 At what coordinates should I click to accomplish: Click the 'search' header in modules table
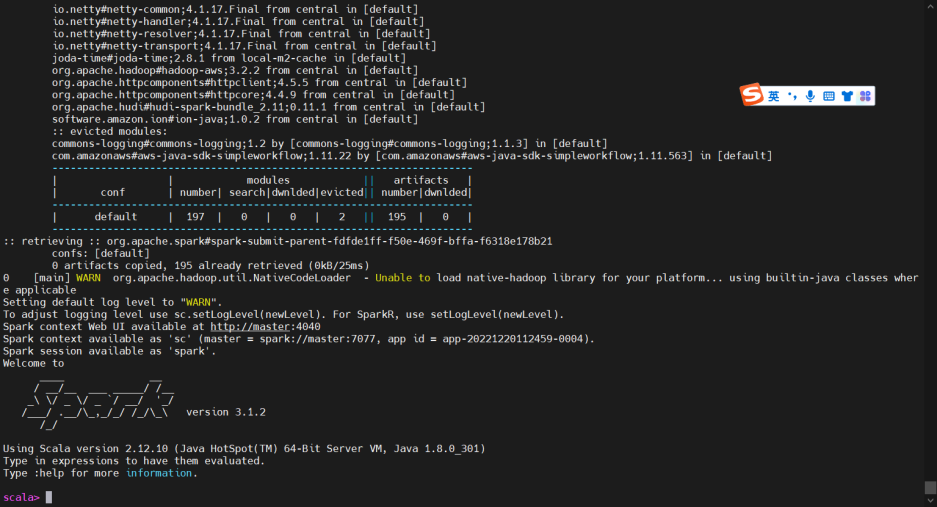coord(247,193)
